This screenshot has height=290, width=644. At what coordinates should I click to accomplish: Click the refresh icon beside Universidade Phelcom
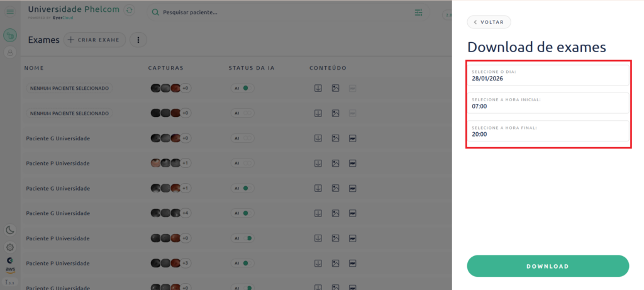[130, 10]
